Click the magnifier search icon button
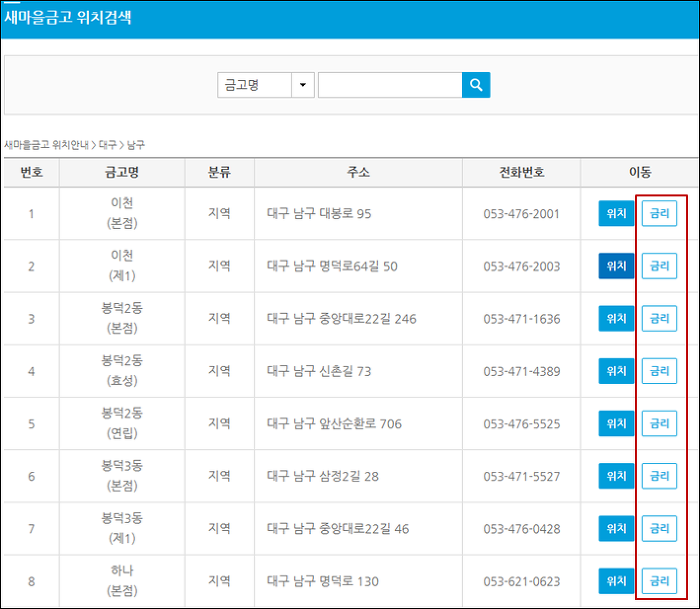 pos(476,85)
